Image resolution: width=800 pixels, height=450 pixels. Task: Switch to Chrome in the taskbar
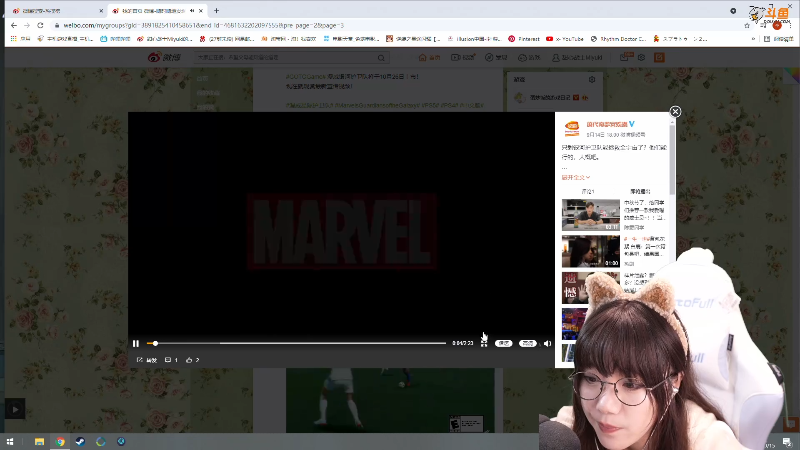coord(60,442)
